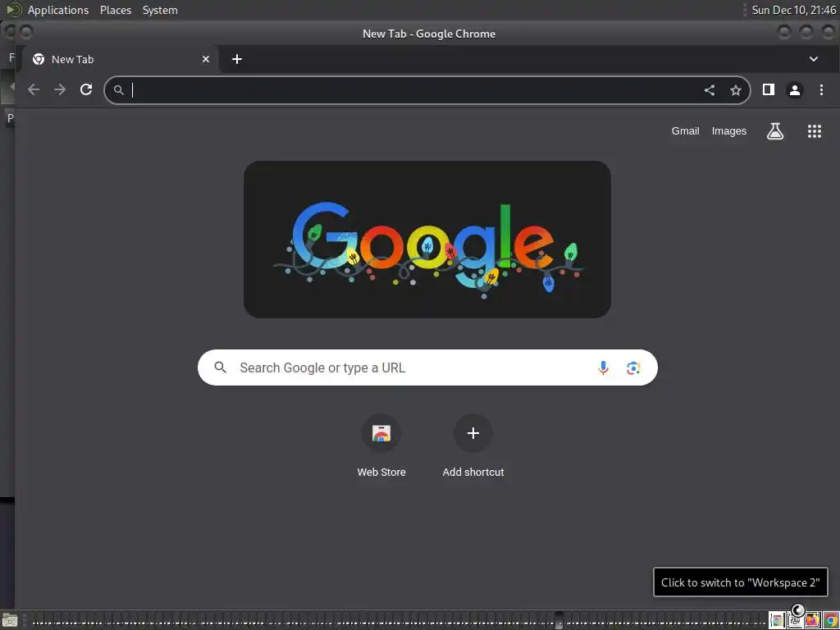Click the show desktop icon in bottom panel
This screenshot has width=840, height=630.
click(10, 620)
